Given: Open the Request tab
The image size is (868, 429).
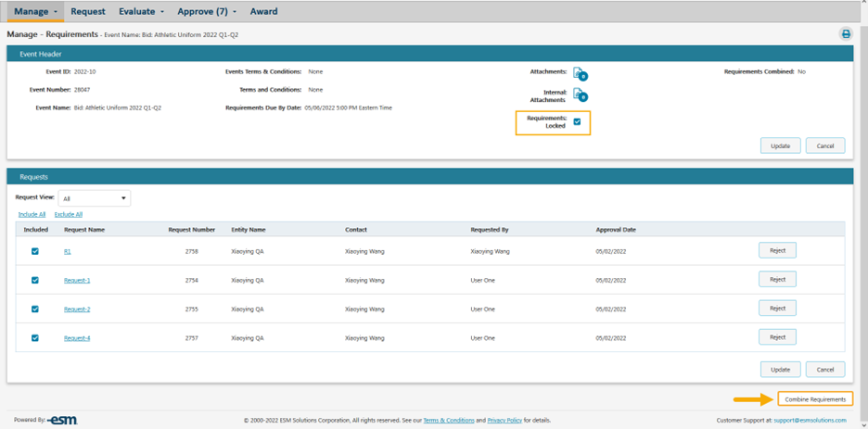Looking at the screenshot, I should (88, 11).
